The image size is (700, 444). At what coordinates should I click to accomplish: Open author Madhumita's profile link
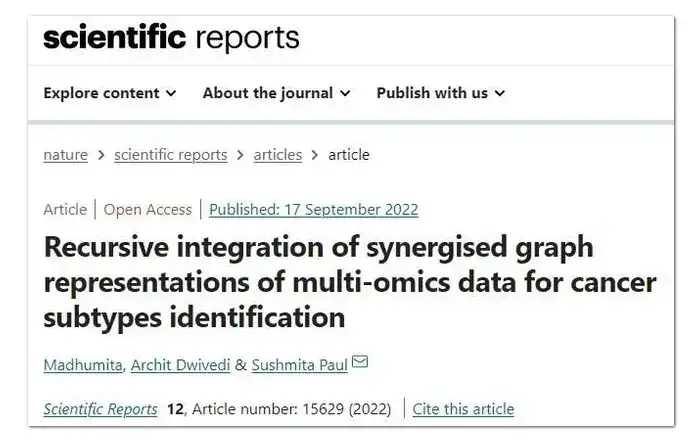coord(83,365)
